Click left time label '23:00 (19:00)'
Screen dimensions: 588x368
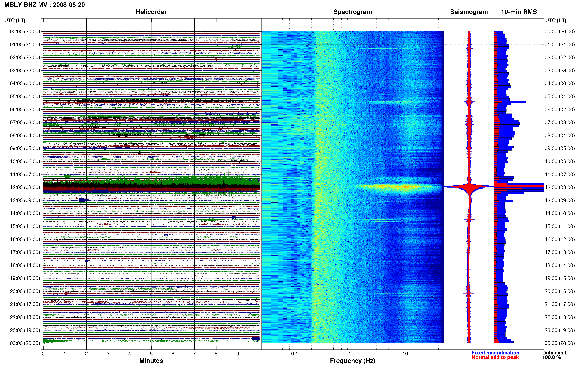point(25,330)
